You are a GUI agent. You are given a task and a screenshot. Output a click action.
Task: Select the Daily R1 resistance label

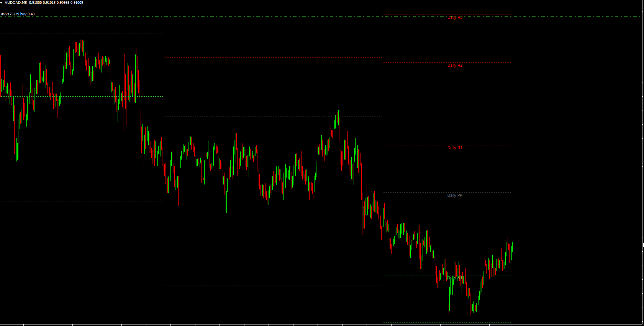coord(455,148)
